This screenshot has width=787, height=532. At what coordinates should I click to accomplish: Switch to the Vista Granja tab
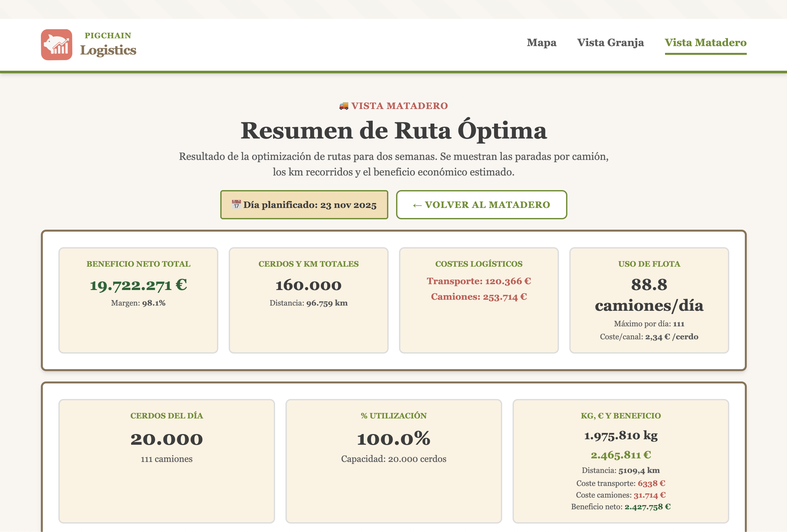(610, 43)
